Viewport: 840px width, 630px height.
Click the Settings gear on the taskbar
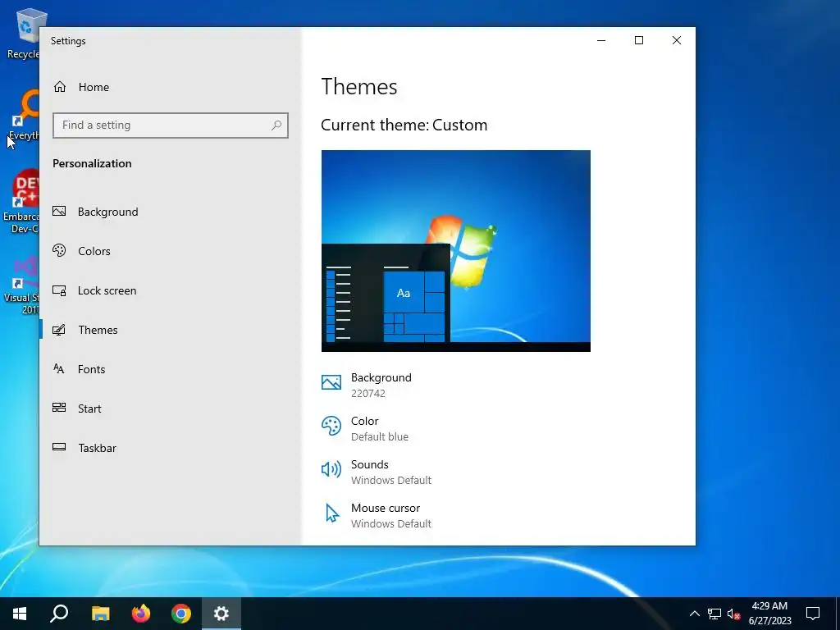coord(221,614)
